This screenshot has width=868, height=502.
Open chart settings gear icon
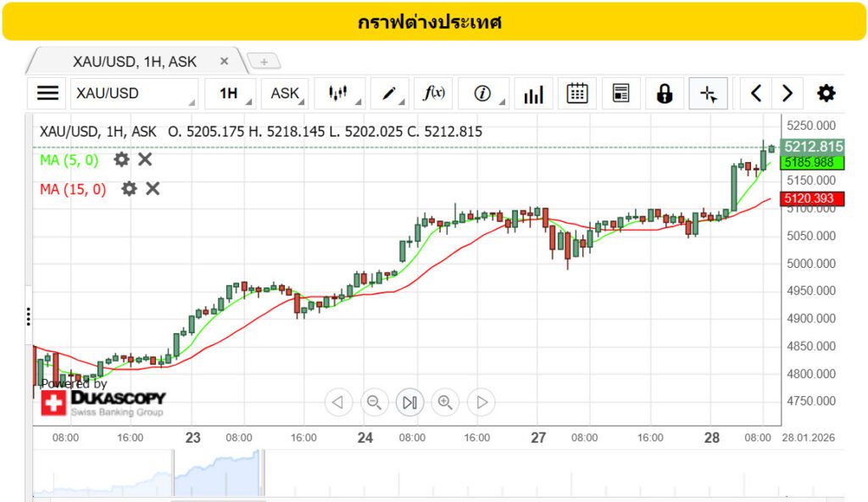click(x=826, y=93)
